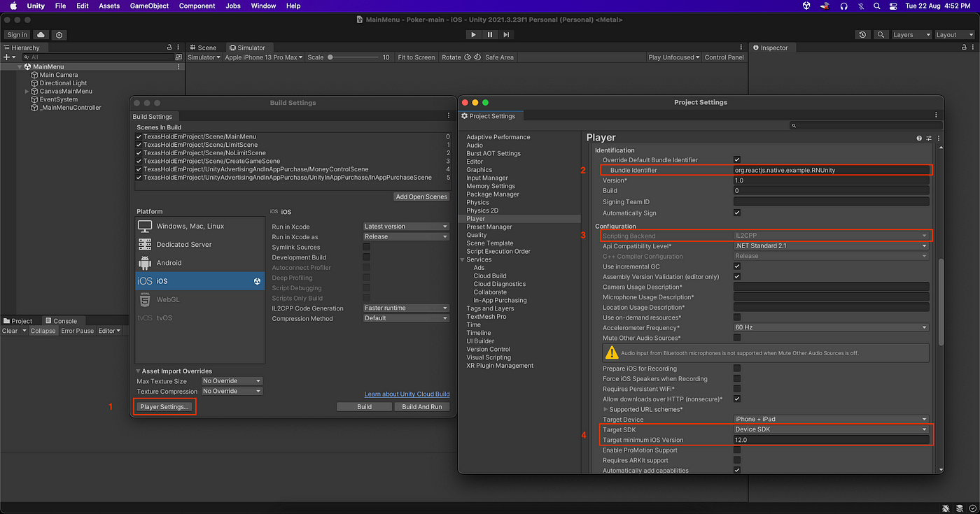Click the Hierarchy search-by-type icon beside search field
The height and width of the screenshot is (514, 980).
(x=178, y=57)
